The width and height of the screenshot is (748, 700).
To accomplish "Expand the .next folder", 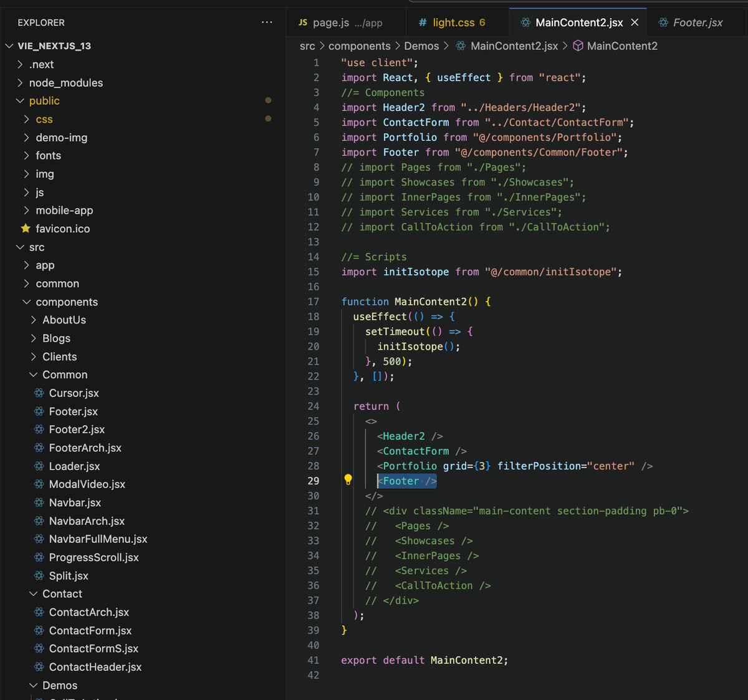I will click(21, 64).
